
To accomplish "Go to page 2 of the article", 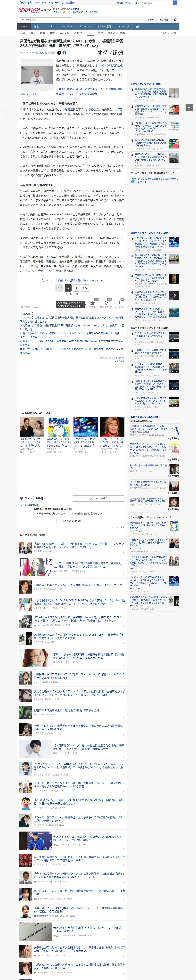I will (x=76, y=288).
